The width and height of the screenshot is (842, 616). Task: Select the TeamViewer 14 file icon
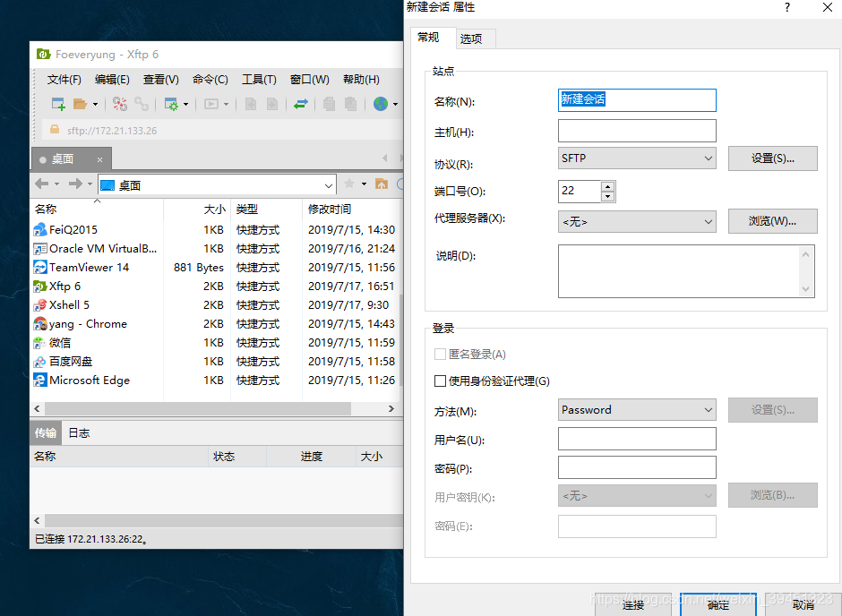[40, 267]
